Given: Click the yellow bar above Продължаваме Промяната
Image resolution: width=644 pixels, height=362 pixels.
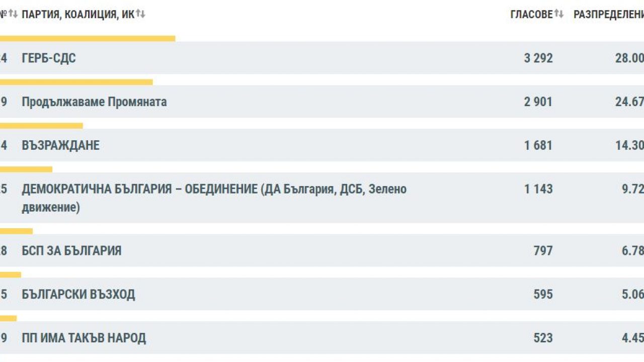Looking at the screenshot, I should tap(76, 82).
